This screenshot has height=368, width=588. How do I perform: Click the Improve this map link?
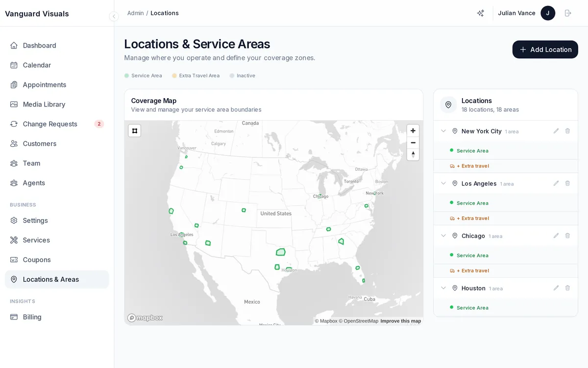pyautogui.click(x=400, y=321)
